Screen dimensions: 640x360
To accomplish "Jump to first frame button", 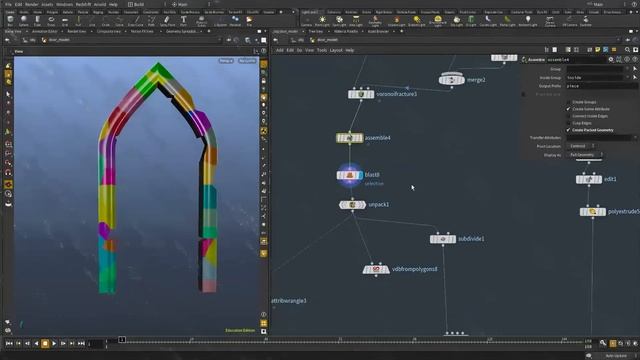I will 9,344.
